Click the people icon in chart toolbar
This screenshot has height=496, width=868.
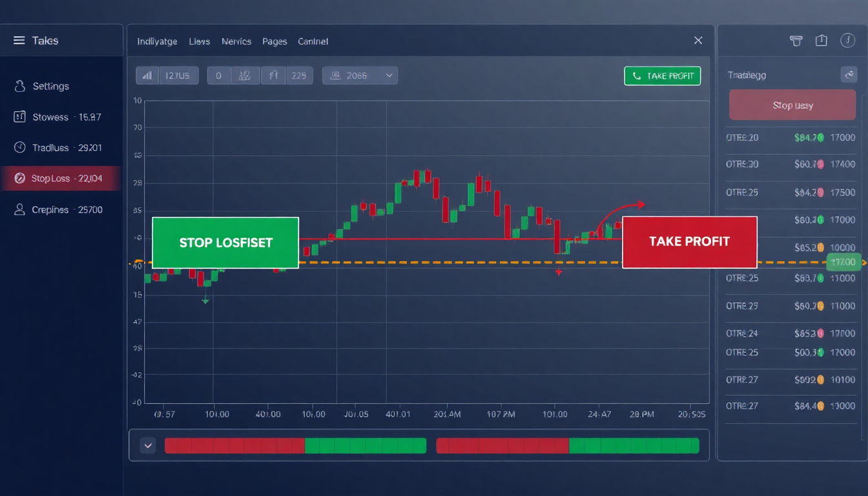click(x=245, y=76)
